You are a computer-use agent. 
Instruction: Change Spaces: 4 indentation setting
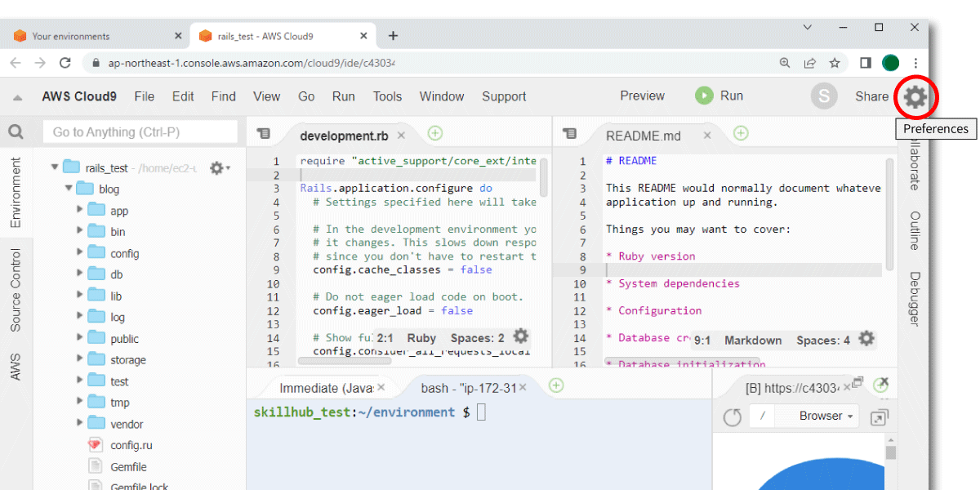pos(823,340)
